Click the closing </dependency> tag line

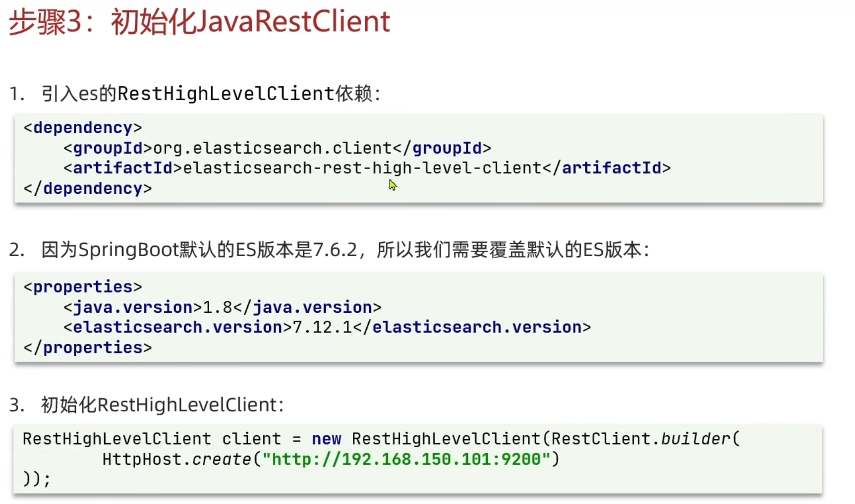click(88, 189)
